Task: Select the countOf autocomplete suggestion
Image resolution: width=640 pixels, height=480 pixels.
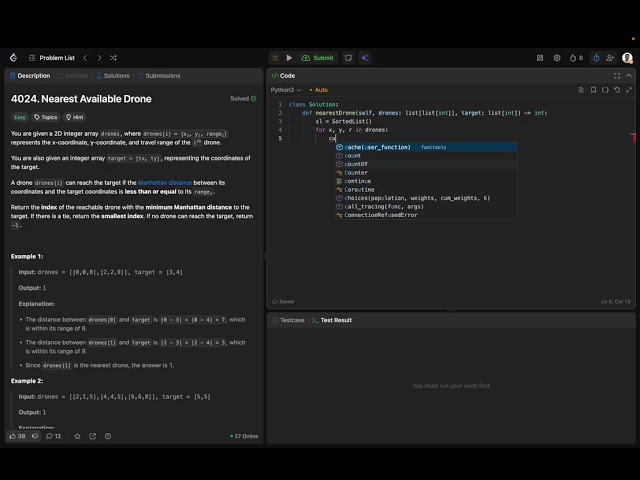Action: point(426,164)
